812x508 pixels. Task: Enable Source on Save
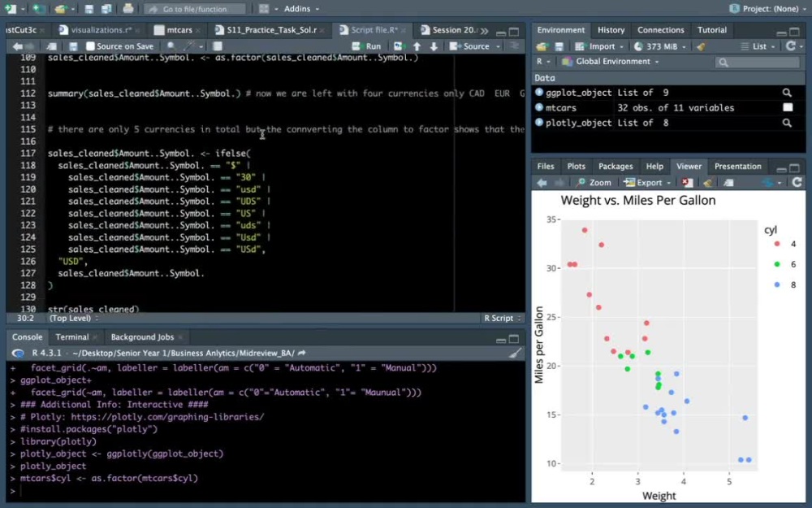[90, 46]
